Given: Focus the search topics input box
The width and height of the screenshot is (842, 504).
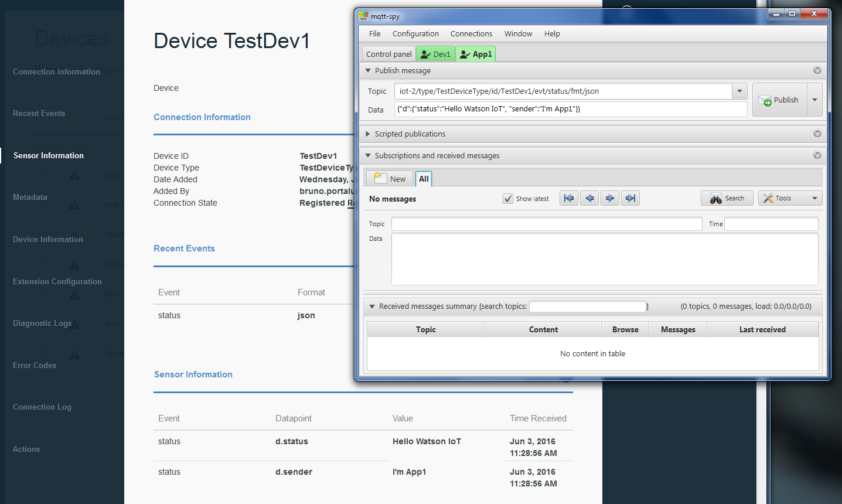Looking at the screenshot, I should pos(587,307).
